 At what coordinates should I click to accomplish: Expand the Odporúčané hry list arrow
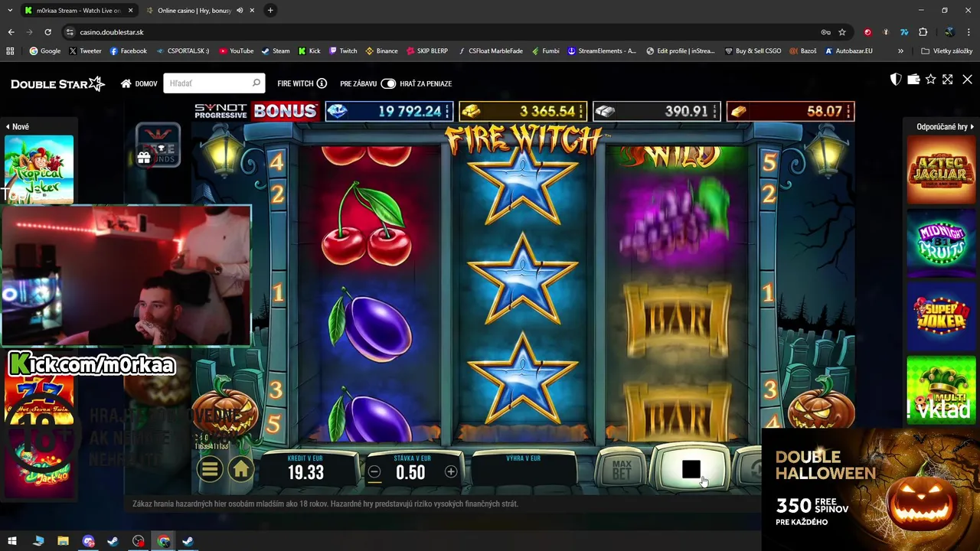coord(972,126)
